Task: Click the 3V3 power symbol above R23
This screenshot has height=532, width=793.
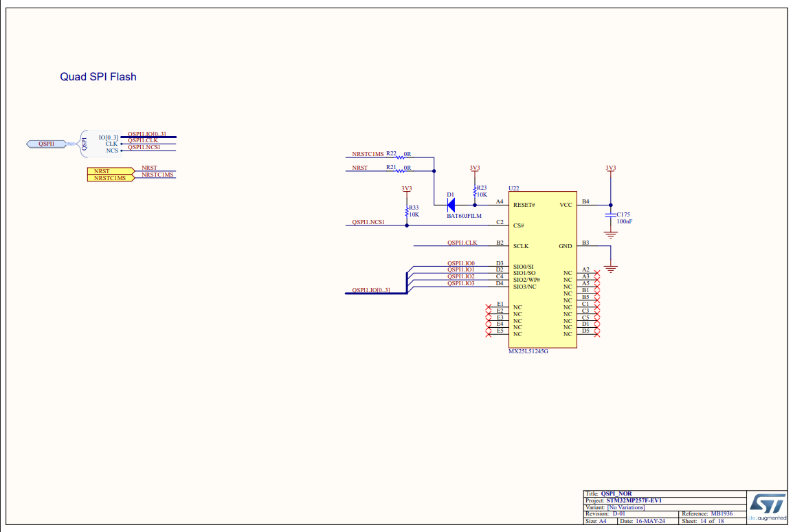Action: pyautogui.click(x=474, y=168)
